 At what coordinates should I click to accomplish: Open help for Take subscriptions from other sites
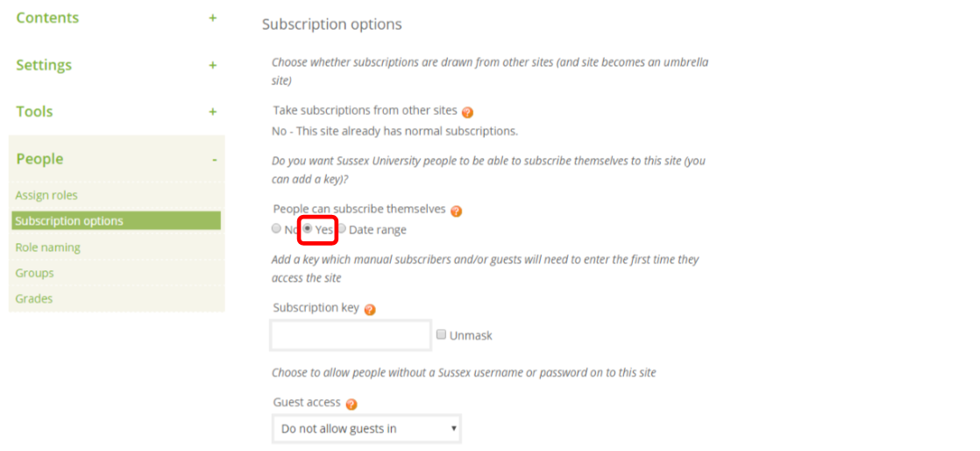click(467, 112)
